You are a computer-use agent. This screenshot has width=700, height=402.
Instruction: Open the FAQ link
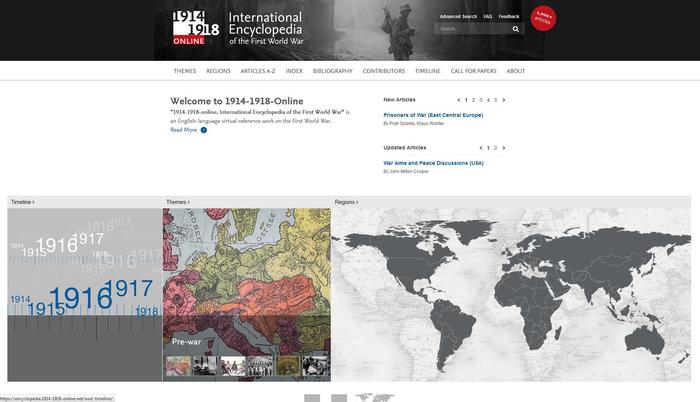pyautogui.click(x=488, y=17)
